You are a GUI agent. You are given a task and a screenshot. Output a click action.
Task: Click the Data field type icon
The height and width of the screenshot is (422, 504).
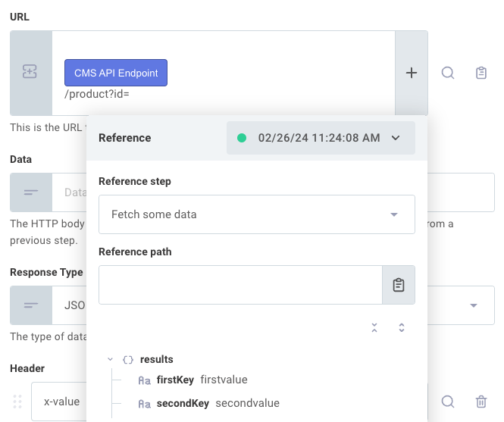pyautogui.click(x=31, y=192)
